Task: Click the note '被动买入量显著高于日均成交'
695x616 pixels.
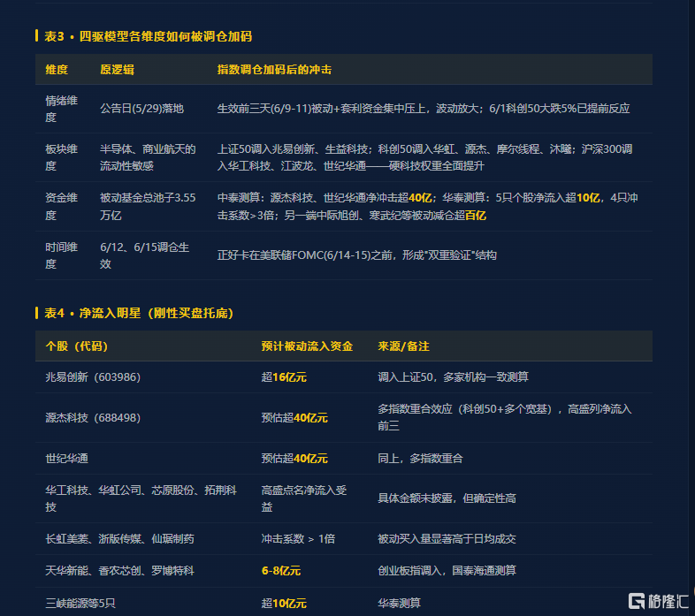Action: pyautogui.click(x=447, y=539)
